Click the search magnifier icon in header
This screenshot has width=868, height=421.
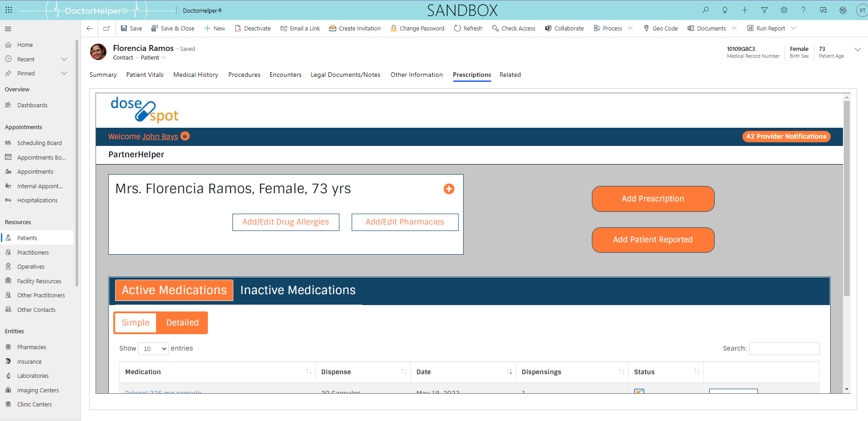tap(706, 10)
